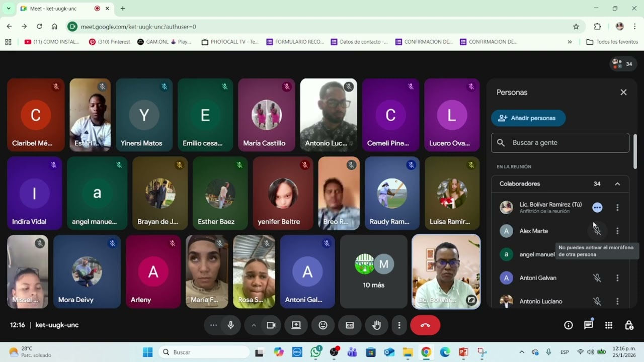Select the yenifer Beltre tile

(283, 194)
